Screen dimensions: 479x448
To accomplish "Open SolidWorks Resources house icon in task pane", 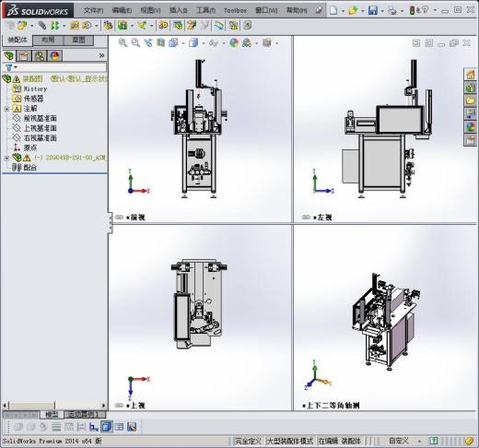I will coord(470,75).
